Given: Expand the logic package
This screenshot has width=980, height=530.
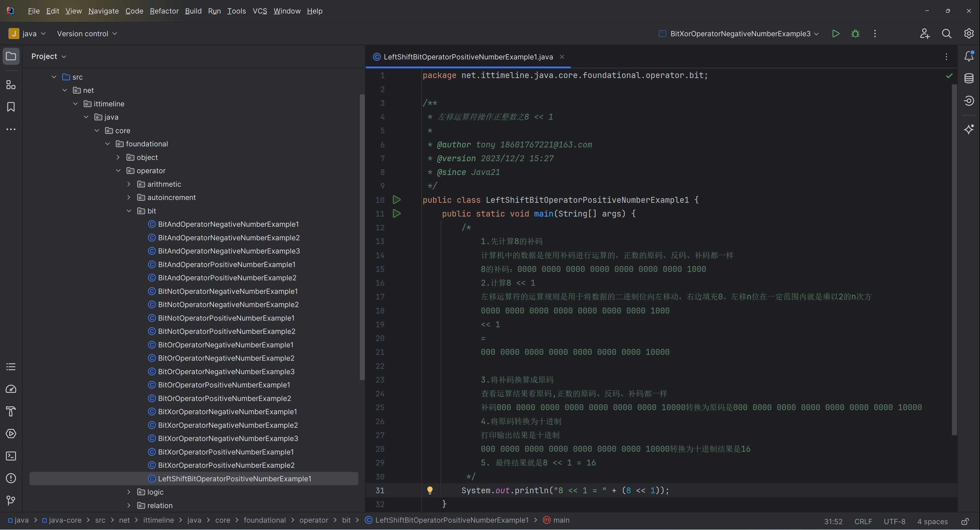Looking at the screenshot, I should coord(129,492).
